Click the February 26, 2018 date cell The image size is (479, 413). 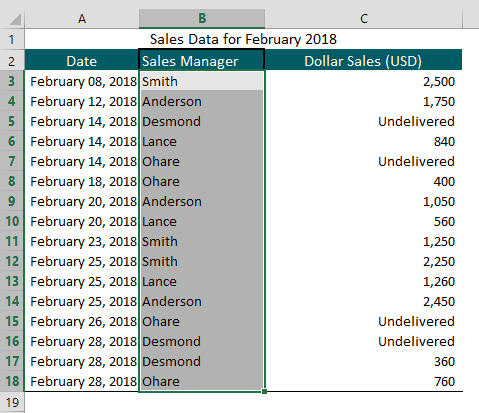pos(82,321)
